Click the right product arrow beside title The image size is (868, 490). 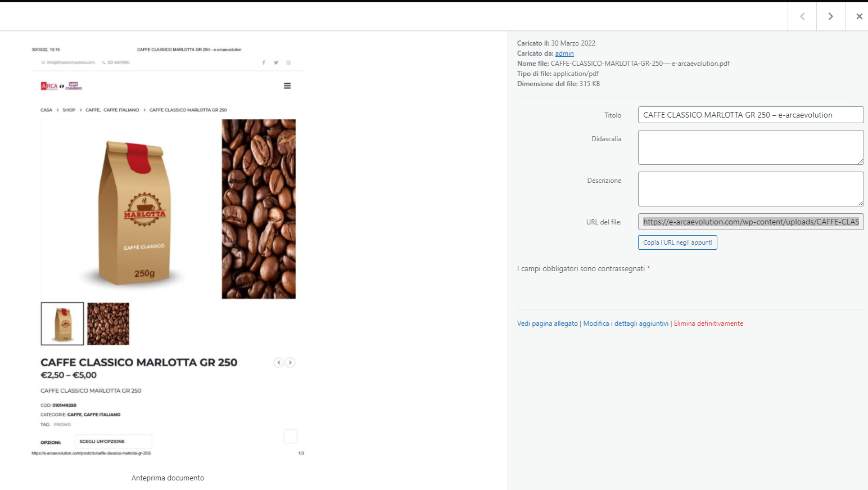[x=290, y=363]
